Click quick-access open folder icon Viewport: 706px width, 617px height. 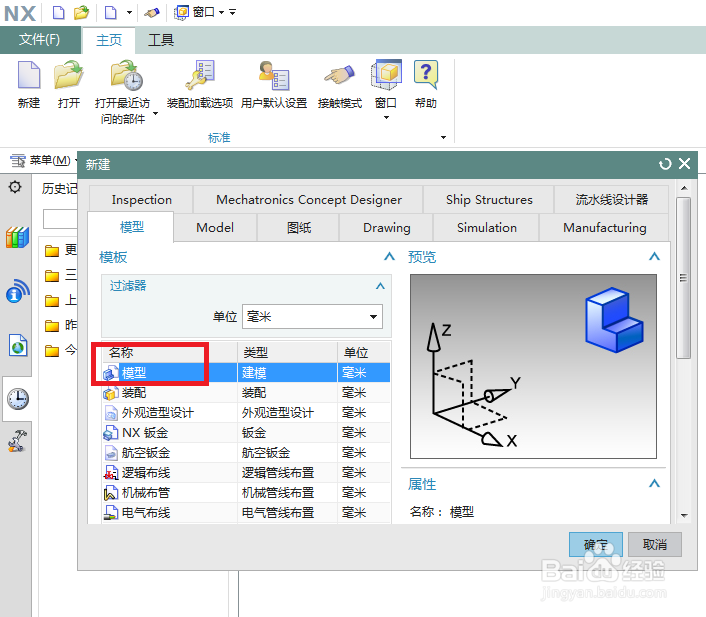tap(81, 12)
